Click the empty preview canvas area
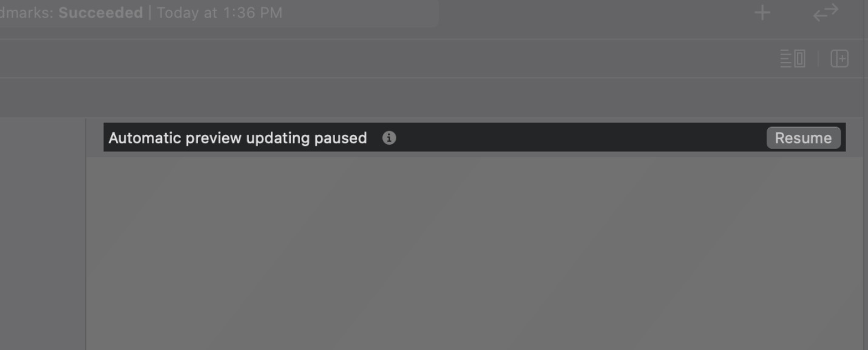868x350 pixels. click(x=474, y=253)
